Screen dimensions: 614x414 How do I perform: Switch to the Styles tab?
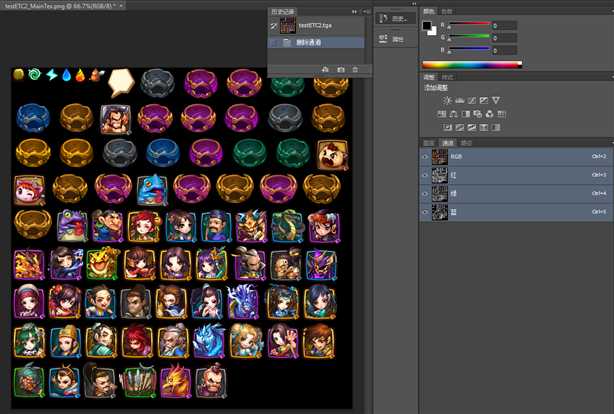[447, 77]
